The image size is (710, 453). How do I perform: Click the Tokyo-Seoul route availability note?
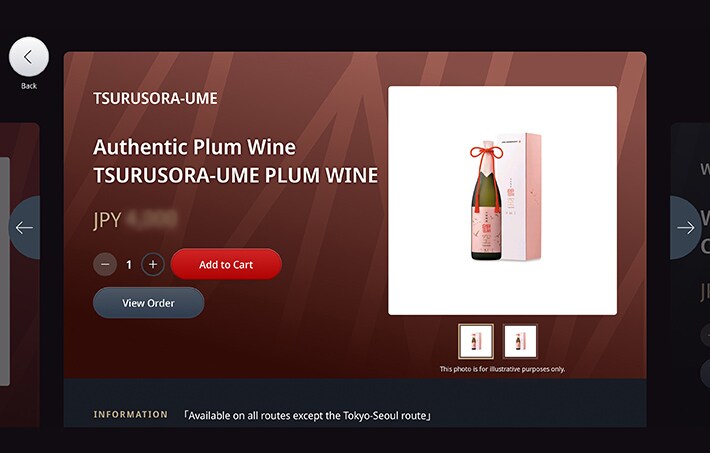coord(307,415)
